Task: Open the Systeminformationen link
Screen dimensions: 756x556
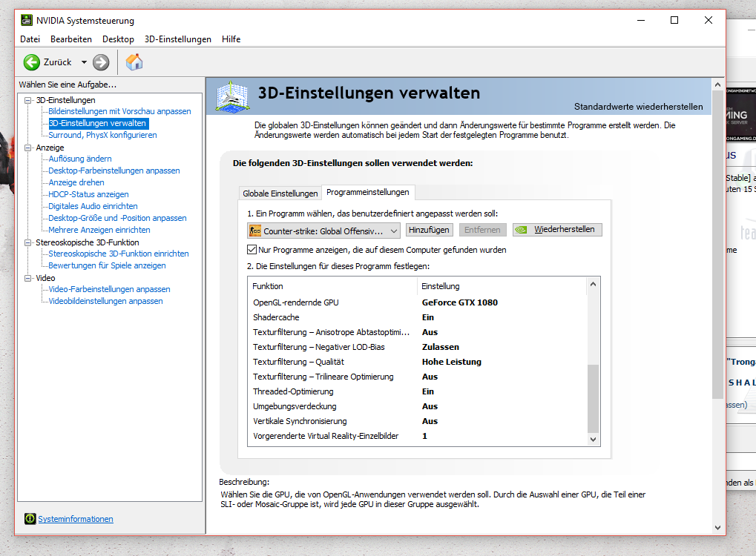Action: pyautogui.click(x=76, y=519)
